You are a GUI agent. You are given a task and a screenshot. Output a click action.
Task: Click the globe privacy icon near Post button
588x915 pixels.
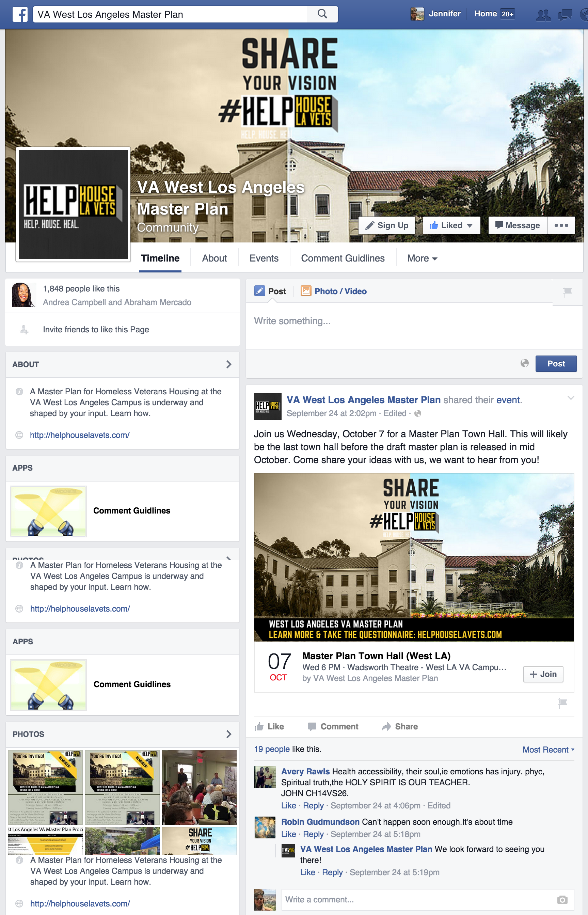pos(525,363)
